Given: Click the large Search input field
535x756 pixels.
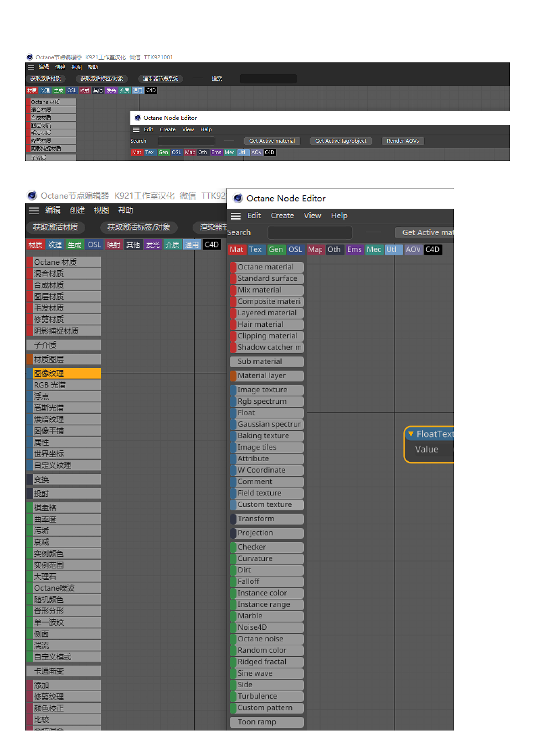Looking at the screenshot, I should click(310, 232).
